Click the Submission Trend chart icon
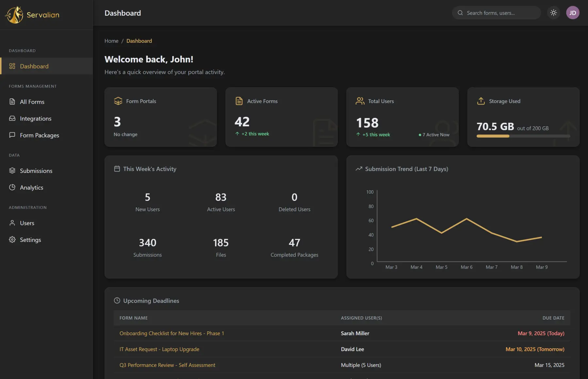The height and width of the screenshot is (379, 588). [359, 169]
